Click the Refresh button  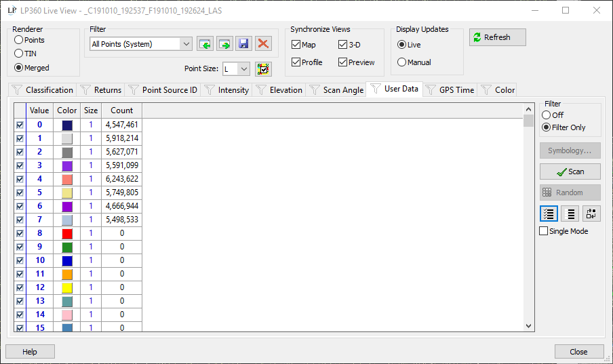498,37
